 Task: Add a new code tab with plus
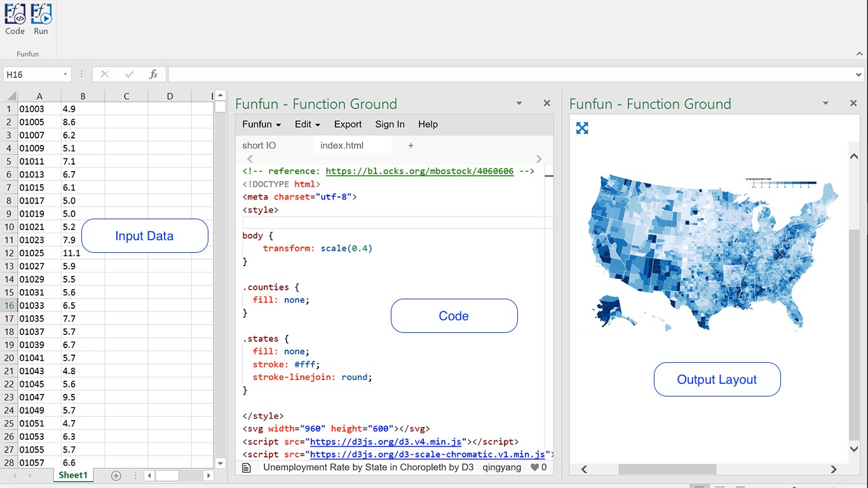(410, 146)
